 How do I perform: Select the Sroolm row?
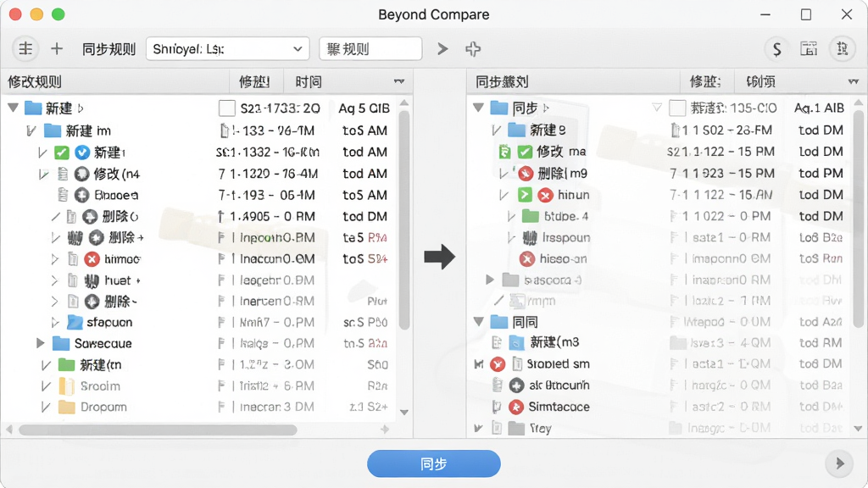point(199,385)
